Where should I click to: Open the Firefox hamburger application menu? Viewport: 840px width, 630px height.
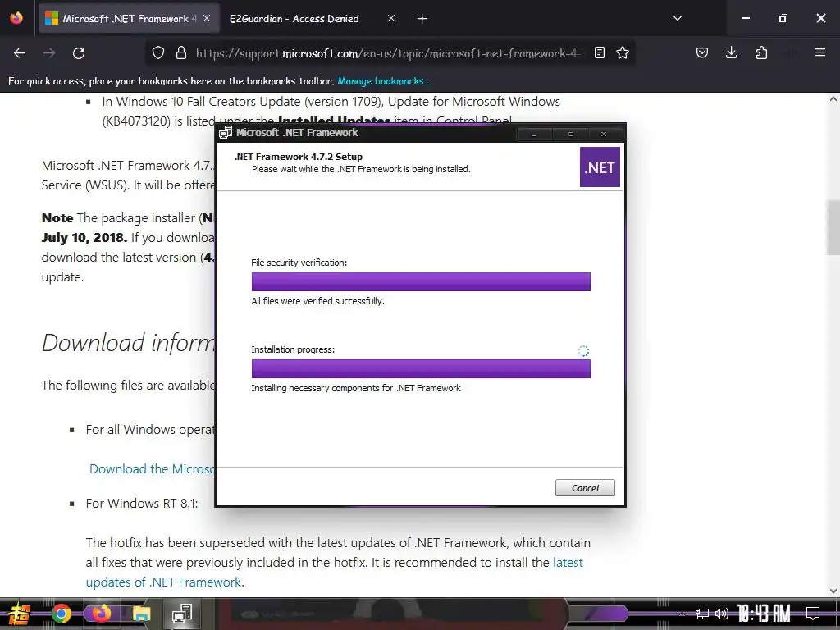(x=820, y=52)
